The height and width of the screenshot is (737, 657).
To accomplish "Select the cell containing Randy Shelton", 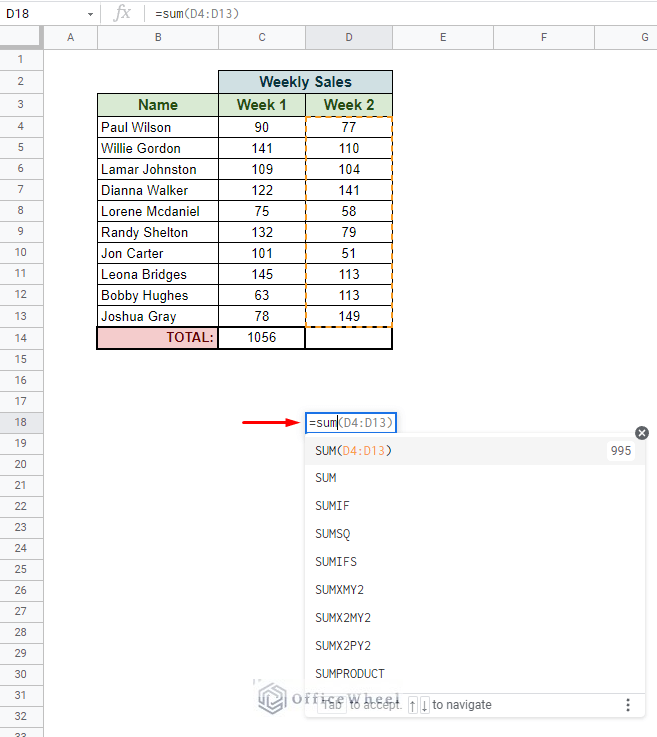I will [158, 232].
